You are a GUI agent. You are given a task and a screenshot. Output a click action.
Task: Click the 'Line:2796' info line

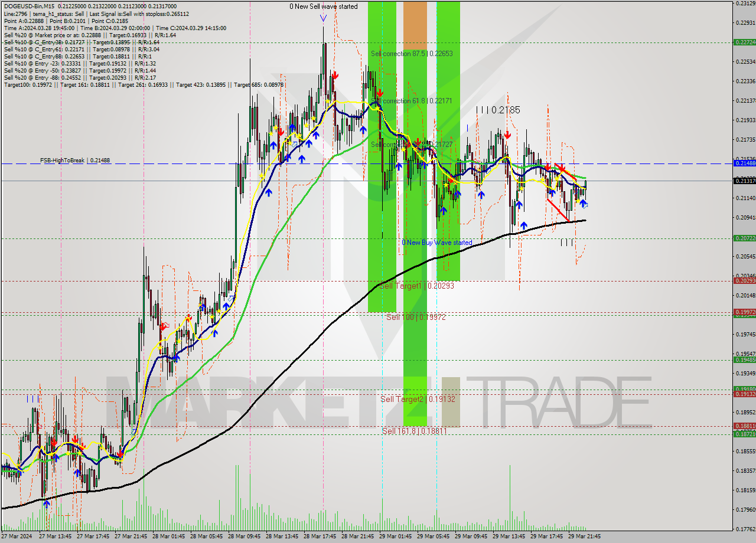pos(96,14)
